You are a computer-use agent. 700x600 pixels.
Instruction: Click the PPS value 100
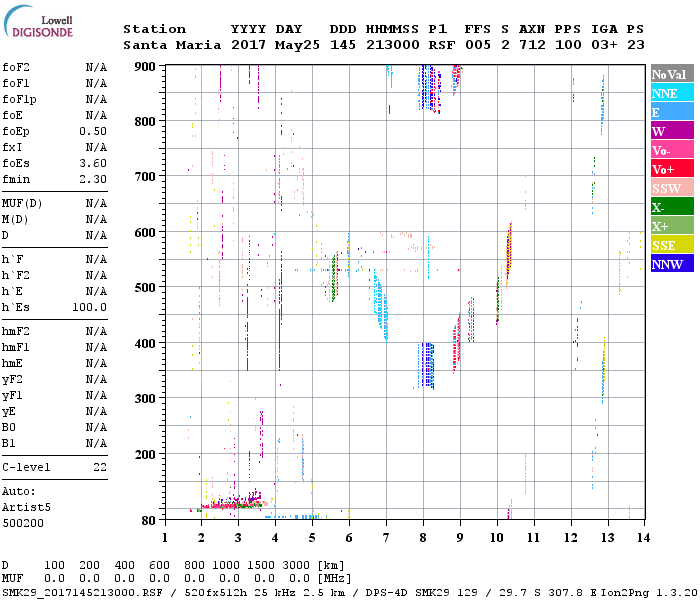pos(568,45)
